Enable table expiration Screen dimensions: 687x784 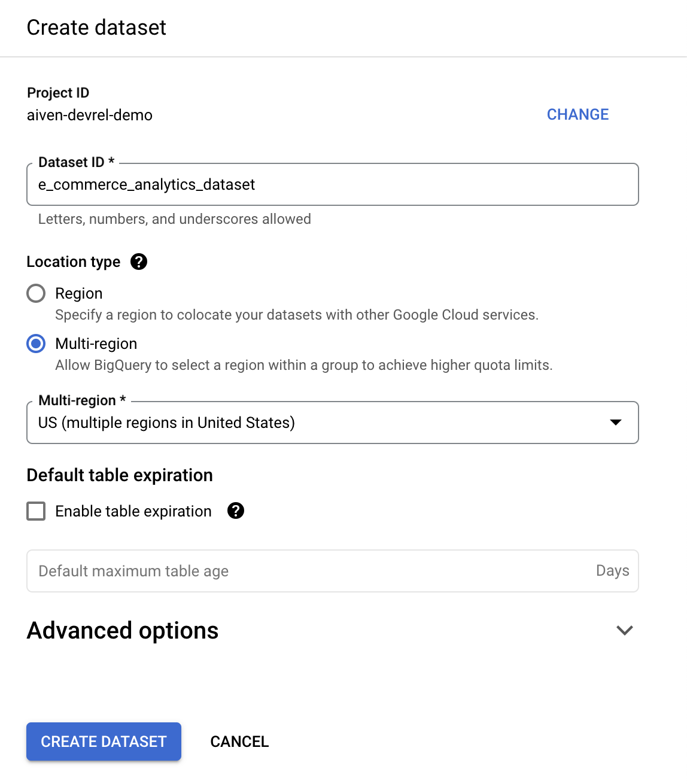click(36, 511)
